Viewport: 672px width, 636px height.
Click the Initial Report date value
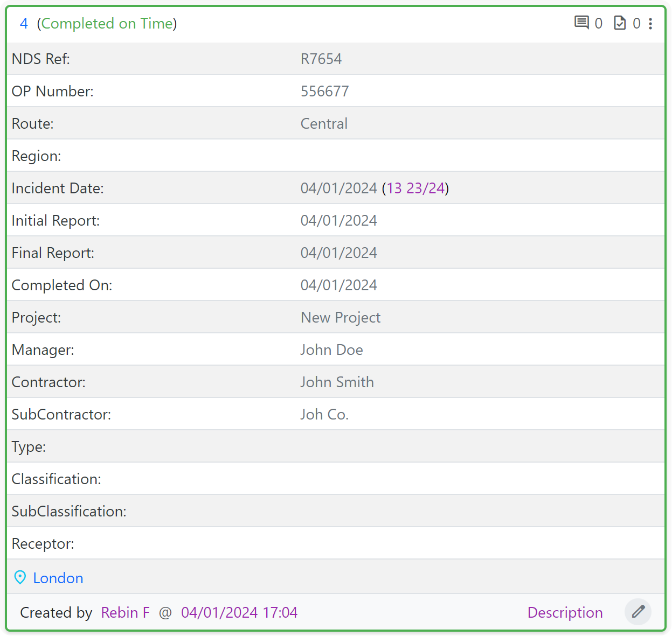(338, 220)
